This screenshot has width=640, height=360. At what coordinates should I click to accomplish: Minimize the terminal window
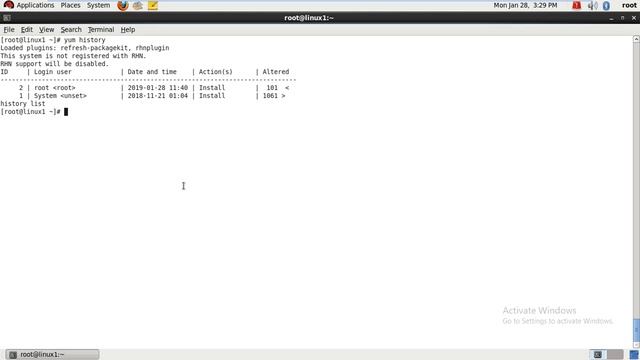(x=611, y=18)
